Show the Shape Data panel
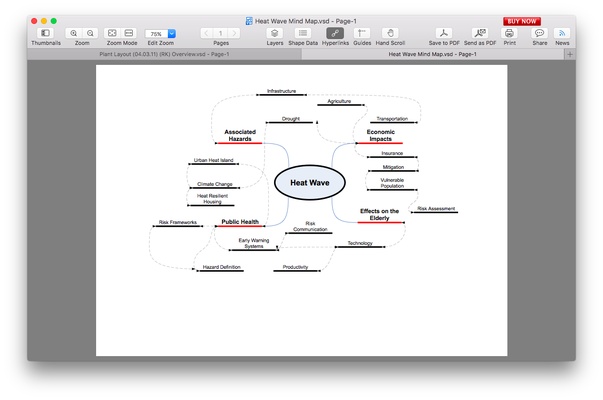The height and width of the screenshot is (400, 603). [x=303, y=33]
